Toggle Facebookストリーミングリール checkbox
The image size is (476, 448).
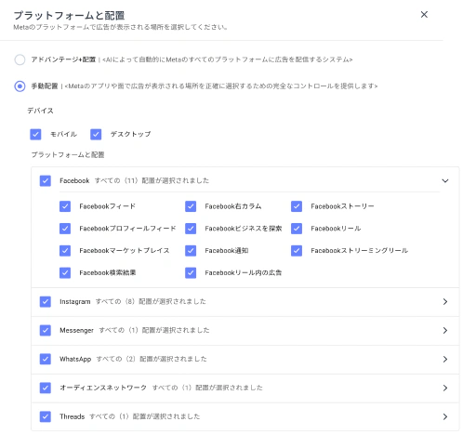click(x=297, y=251)
